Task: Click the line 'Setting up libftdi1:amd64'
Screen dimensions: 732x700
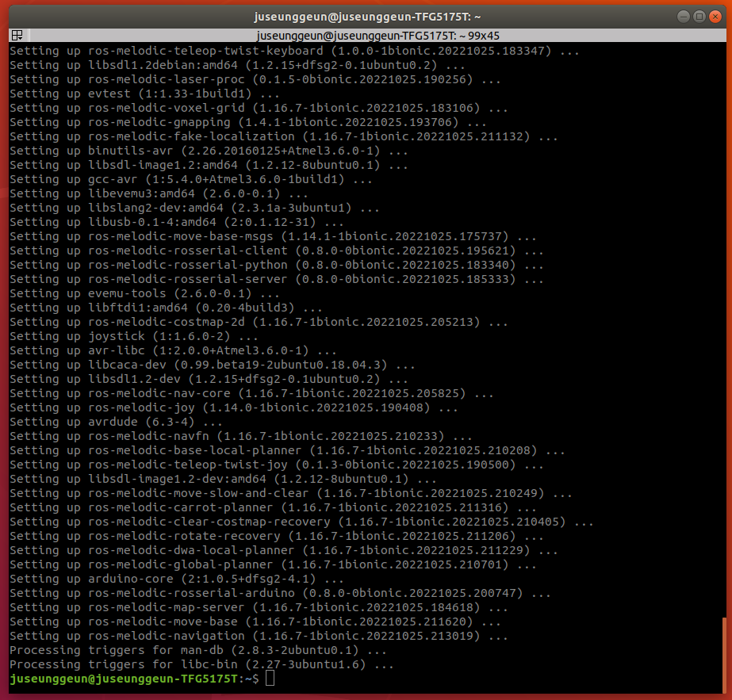Action: (166, 308)
